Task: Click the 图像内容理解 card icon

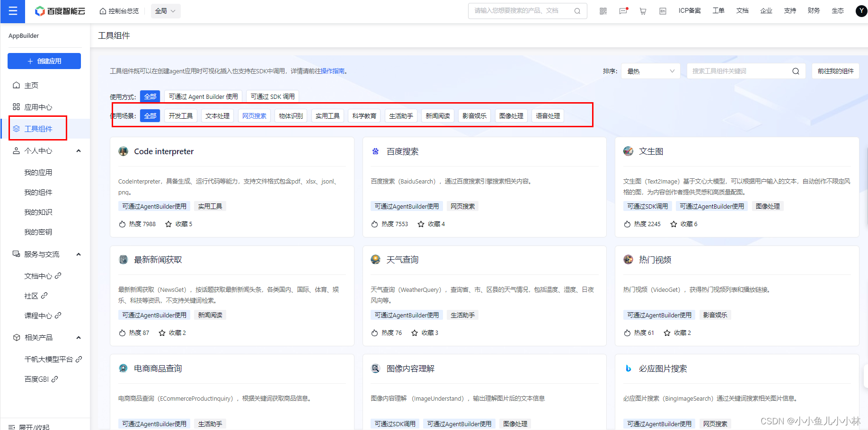Action: coord(375,369)
